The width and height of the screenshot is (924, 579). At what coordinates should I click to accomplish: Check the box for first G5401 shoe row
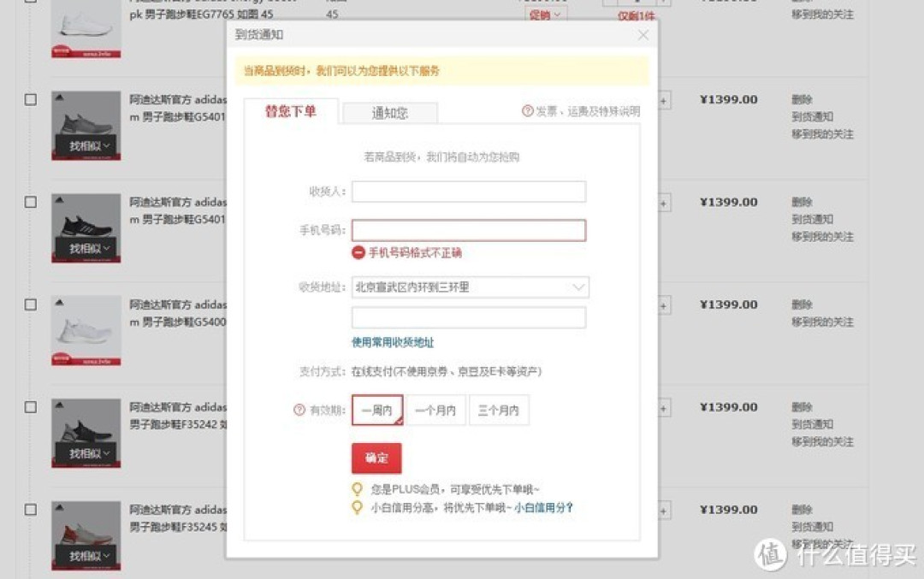tap(31, 99)
